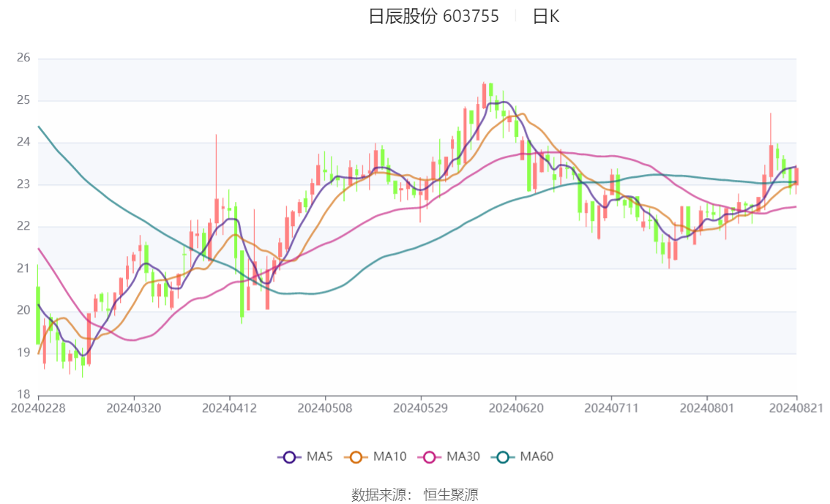This screenshot has height=504, width=830.
Task: Click the 20240620 x-axis date label
Action: (x=516, y=408)
